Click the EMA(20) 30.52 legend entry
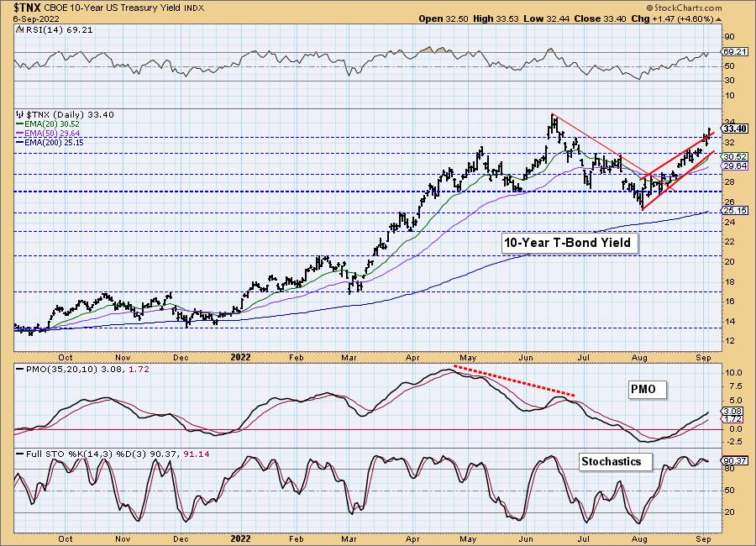Image resolution: width=756 pixels, height=546 pixels. (48, 124)
